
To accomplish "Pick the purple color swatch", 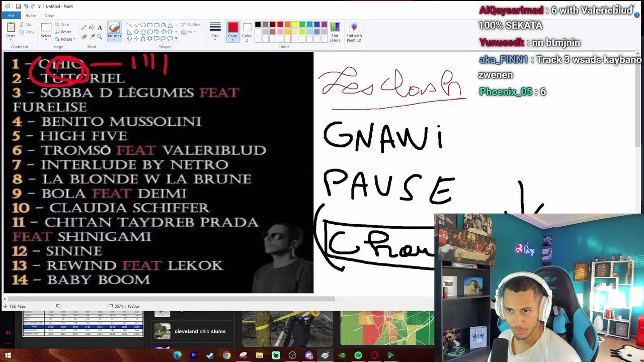I will [x=325, y=25].
